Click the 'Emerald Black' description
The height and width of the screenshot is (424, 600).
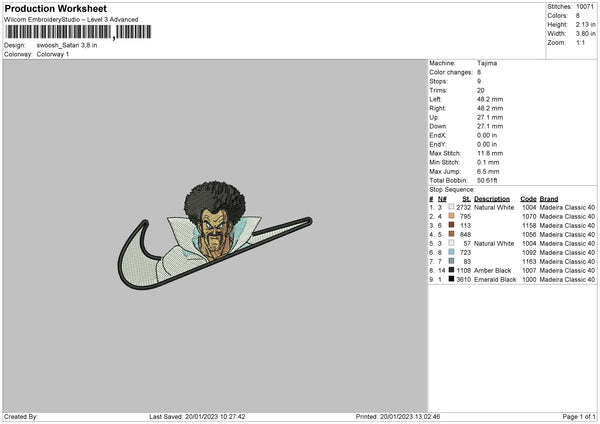click(x=495, y=279)
